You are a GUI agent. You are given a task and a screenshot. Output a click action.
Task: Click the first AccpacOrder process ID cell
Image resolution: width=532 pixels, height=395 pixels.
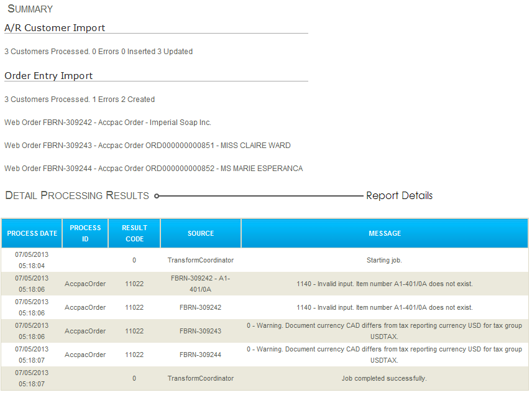click(x=85, y=284)
